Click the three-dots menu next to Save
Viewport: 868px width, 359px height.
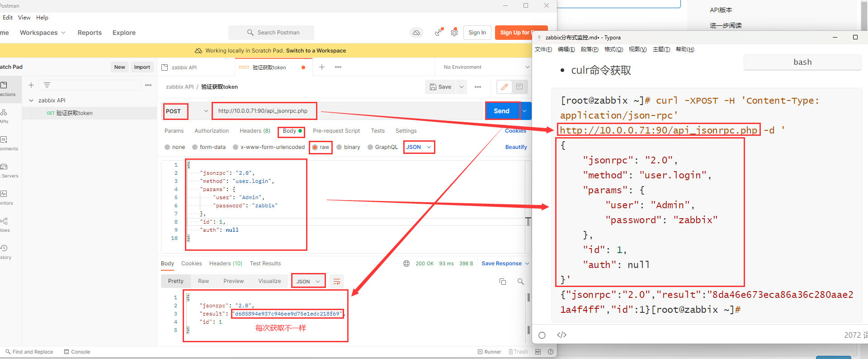click(x=478, y=87)
